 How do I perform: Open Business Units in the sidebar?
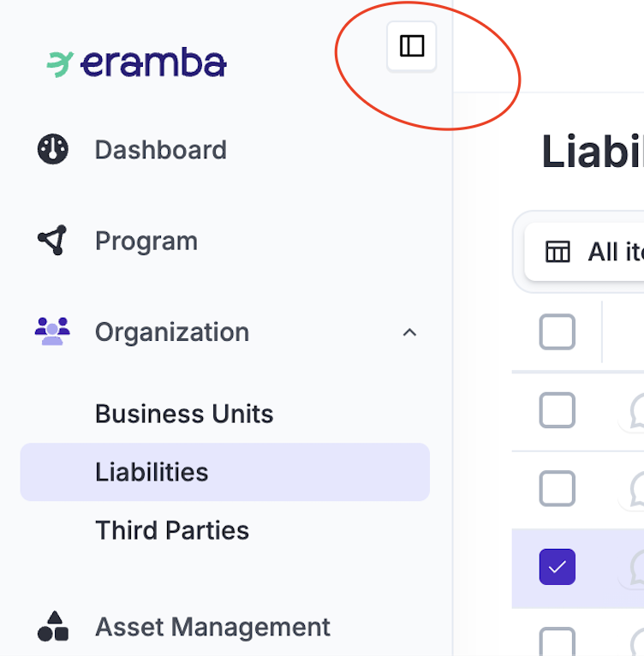(184, 414)
